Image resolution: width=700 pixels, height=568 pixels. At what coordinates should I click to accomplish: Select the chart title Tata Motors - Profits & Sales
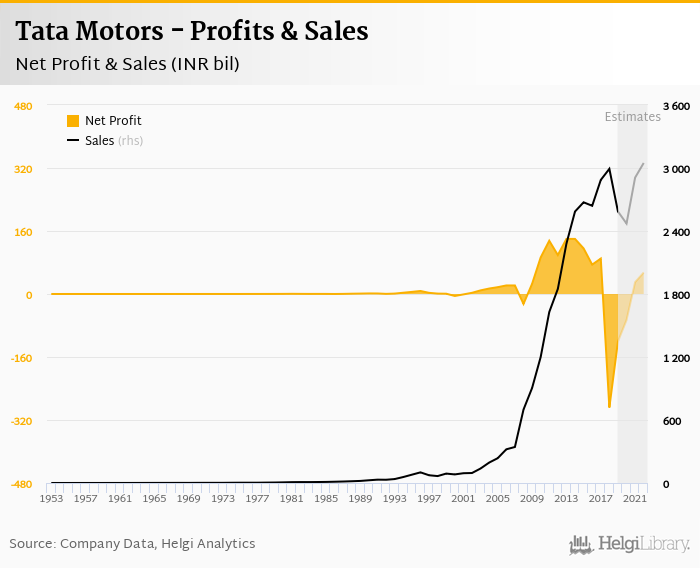pyautogui.click(x=192, y=32)
